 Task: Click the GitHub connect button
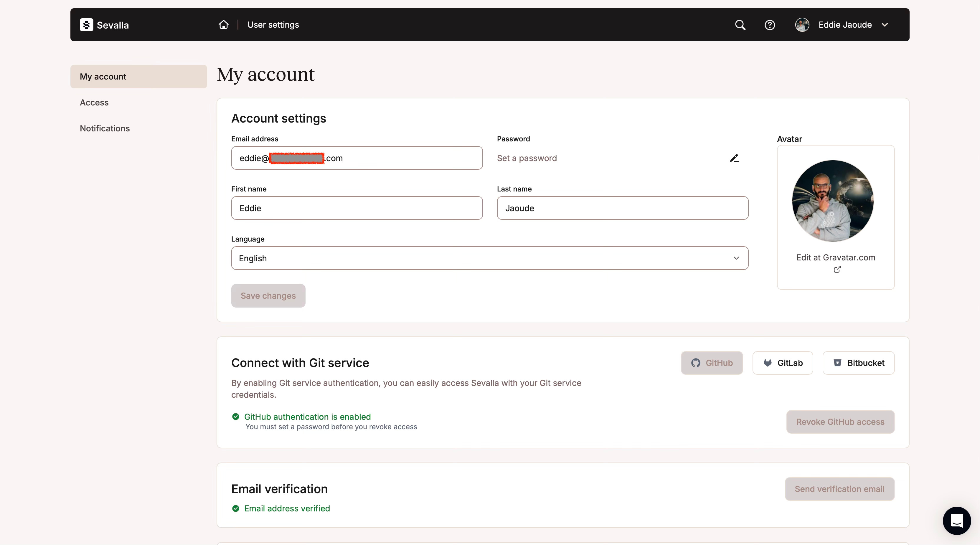pyautogui.click(x=712, y=363)
